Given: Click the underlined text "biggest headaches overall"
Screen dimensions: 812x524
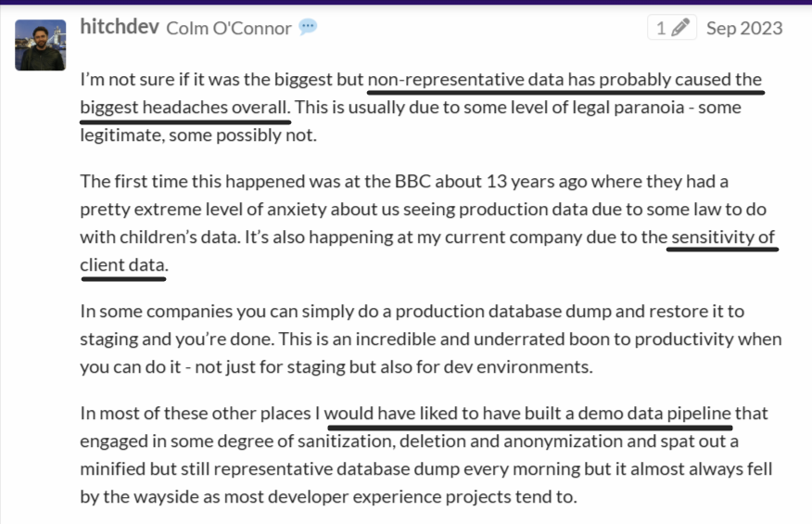Looking at the screenshot, I should [184, 107].
